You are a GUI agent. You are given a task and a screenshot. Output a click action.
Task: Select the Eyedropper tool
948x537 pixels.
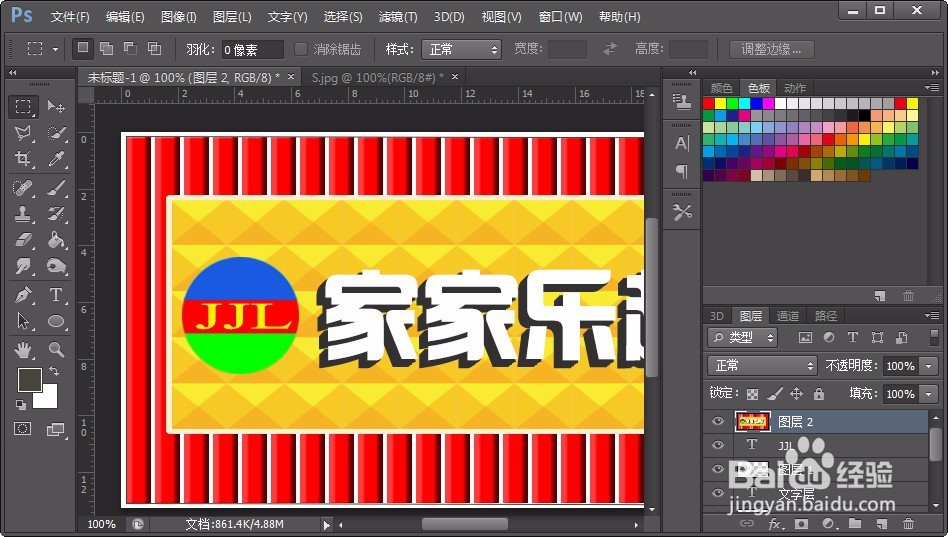point(56,158)
